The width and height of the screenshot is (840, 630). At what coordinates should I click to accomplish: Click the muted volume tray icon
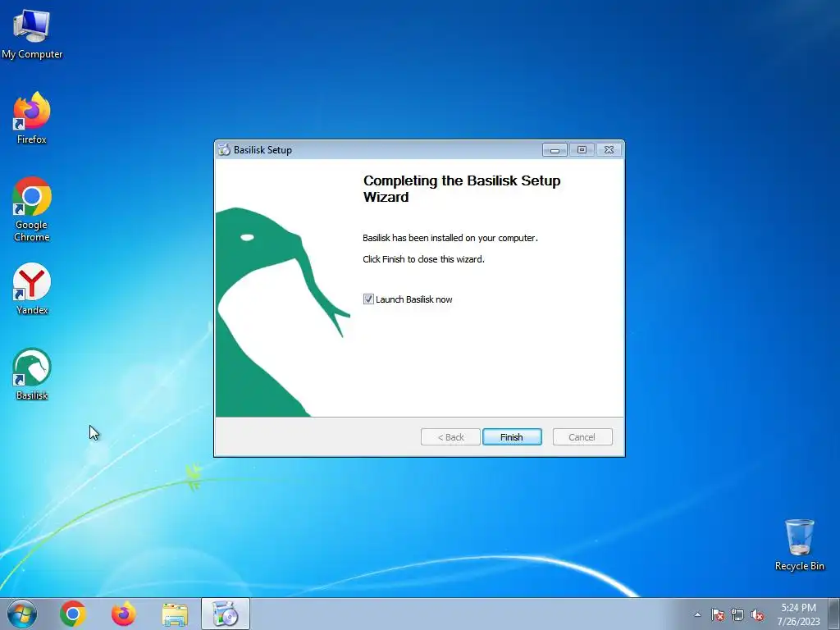[x=757, y=614]
